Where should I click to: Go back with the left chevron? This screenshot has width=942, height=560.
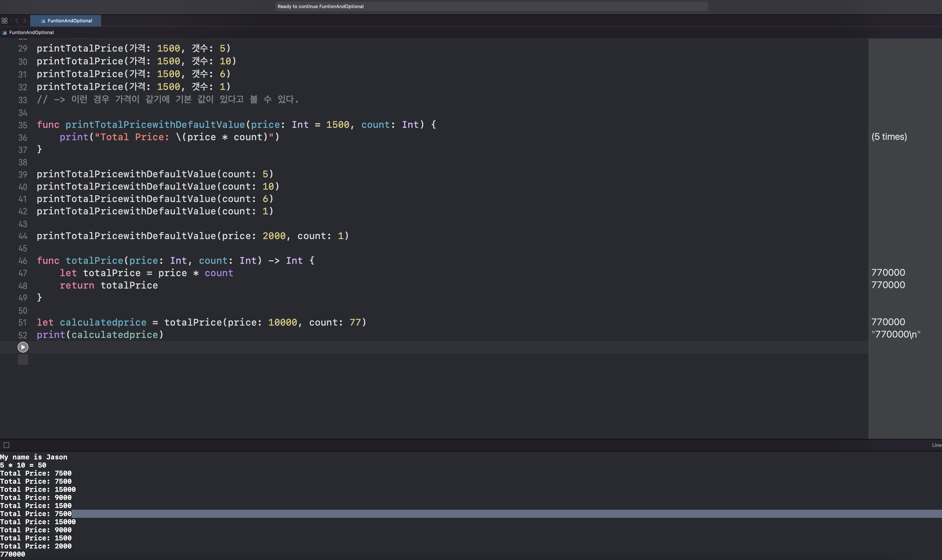pyautogui.click(x=17, y=21)
